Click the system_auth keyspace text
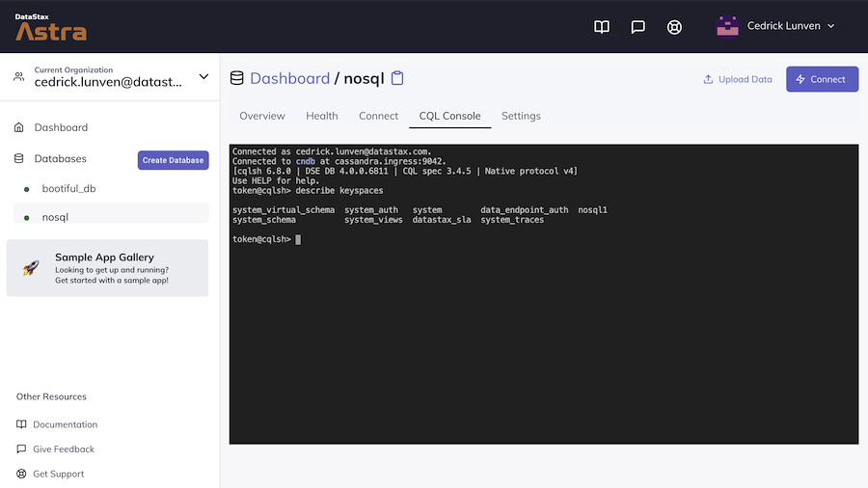The height and width of the screenshot is (488, 868). point(371,209)
